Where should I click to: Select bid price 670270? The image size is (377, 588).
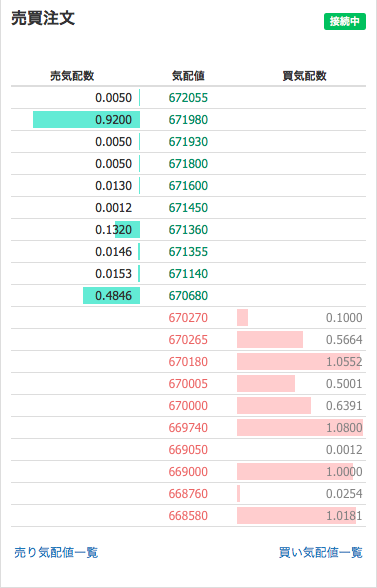[188, 318]
